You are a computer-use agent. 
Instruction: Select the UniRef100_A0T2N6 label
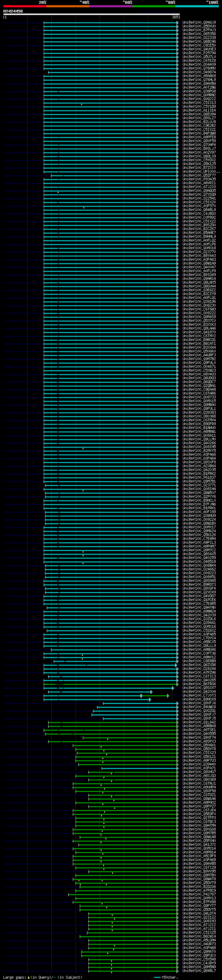(199, 87)
